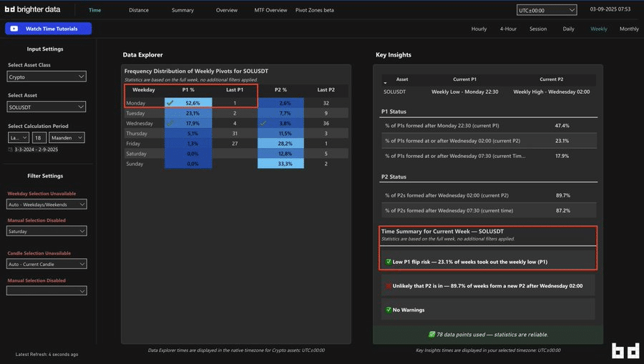
Task: Click the sort arrow above the Asset column
Action: click(x=386, y=82)
